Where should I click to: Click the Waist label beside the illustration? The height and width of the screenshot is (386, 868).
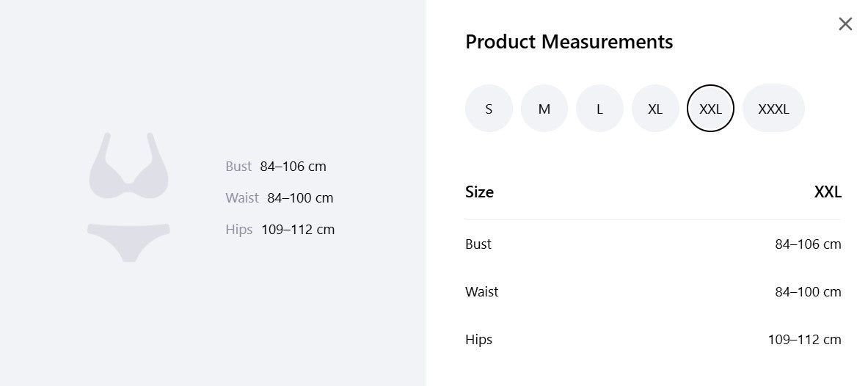point(242,198)
